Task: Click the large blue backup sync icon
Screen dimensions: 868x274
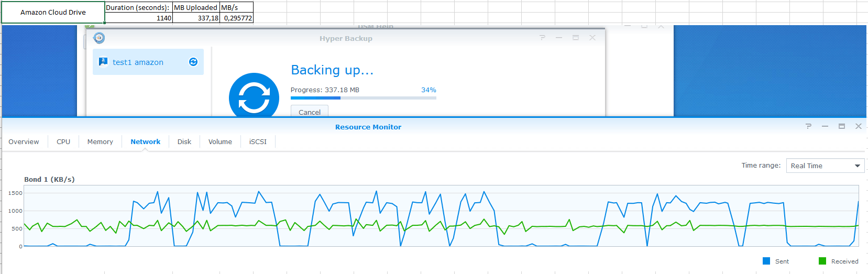Action: [x=254, y=96]
